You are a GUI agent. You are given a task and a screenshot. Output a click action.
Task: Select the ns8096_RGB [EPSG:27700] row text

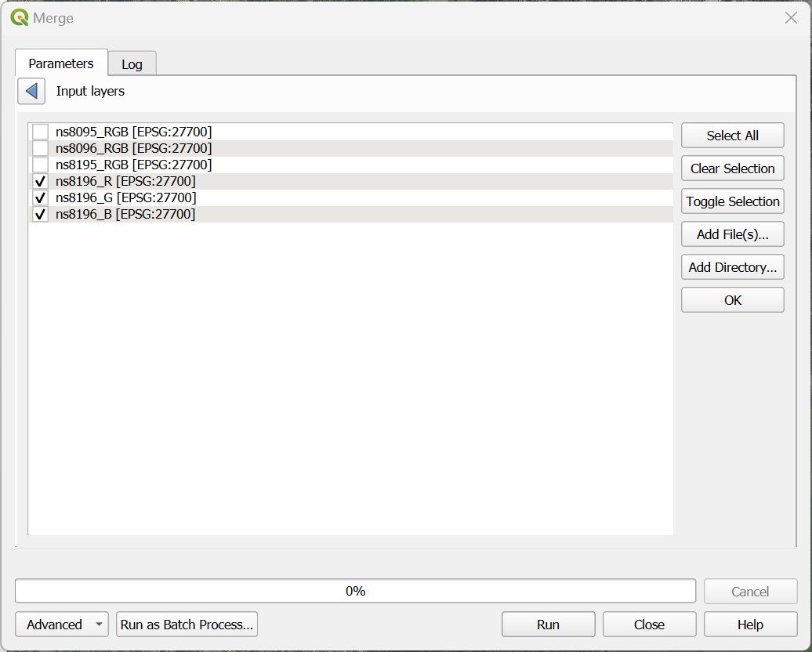click(x=133, y=148)
